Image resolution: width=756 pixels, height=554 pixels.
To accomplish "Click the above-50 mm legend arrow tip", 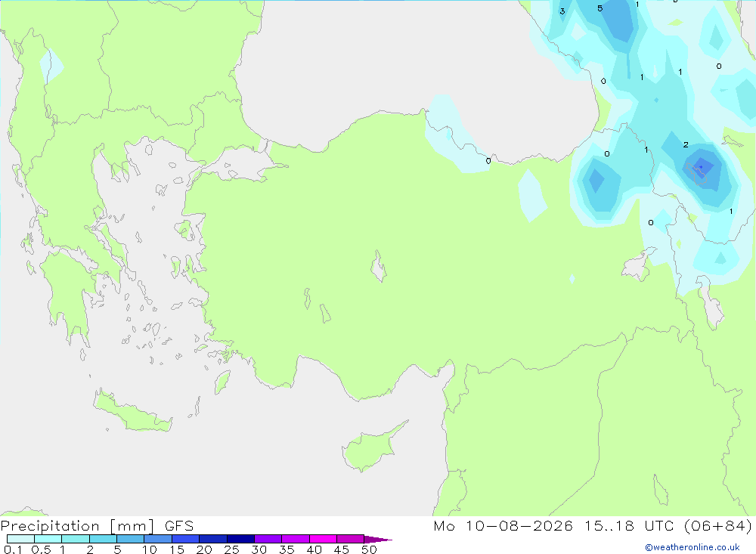I will click(x=379, y=539).
